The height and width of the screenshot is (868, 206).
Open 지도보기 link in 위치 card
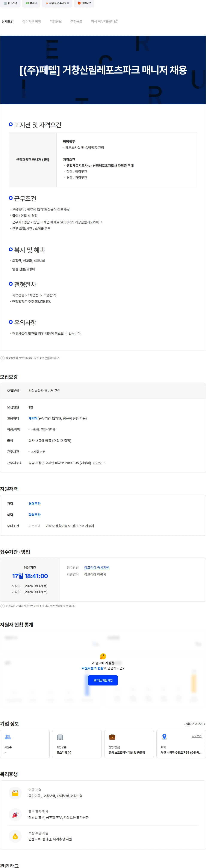coord(197,736)
